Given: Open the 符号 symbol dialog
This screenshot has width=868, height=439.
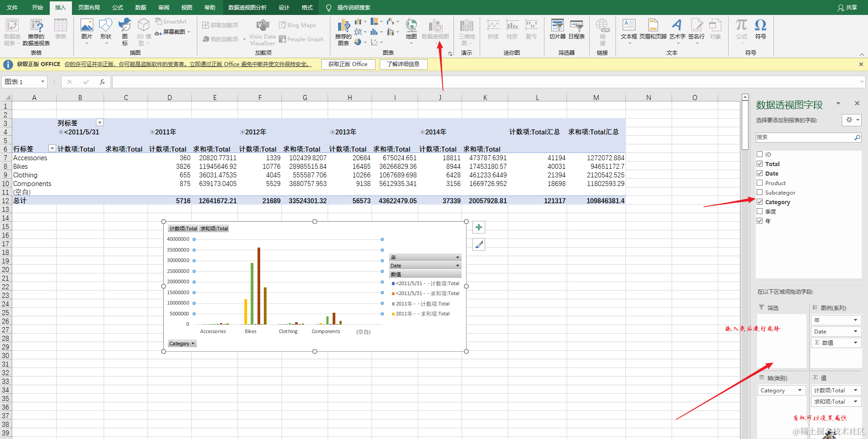Looking at the screenshot, I should [760, 29].
